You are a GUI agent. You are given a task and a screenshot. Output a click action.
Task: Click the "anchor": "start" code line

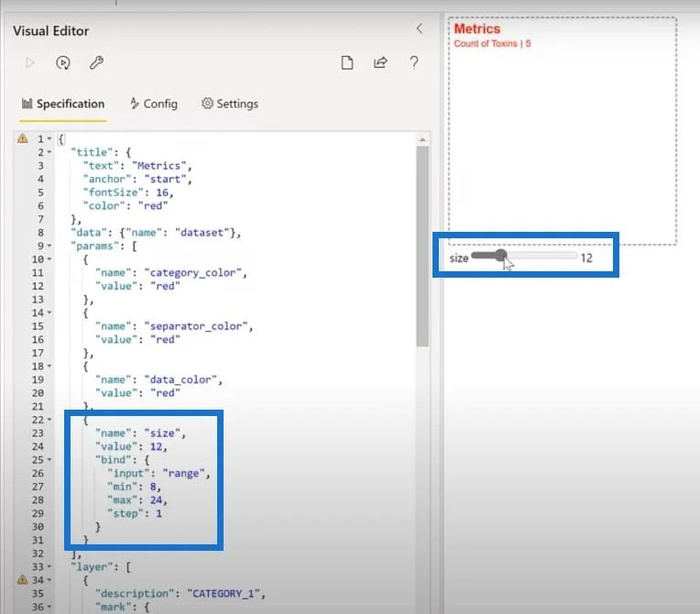coord(137,179)
